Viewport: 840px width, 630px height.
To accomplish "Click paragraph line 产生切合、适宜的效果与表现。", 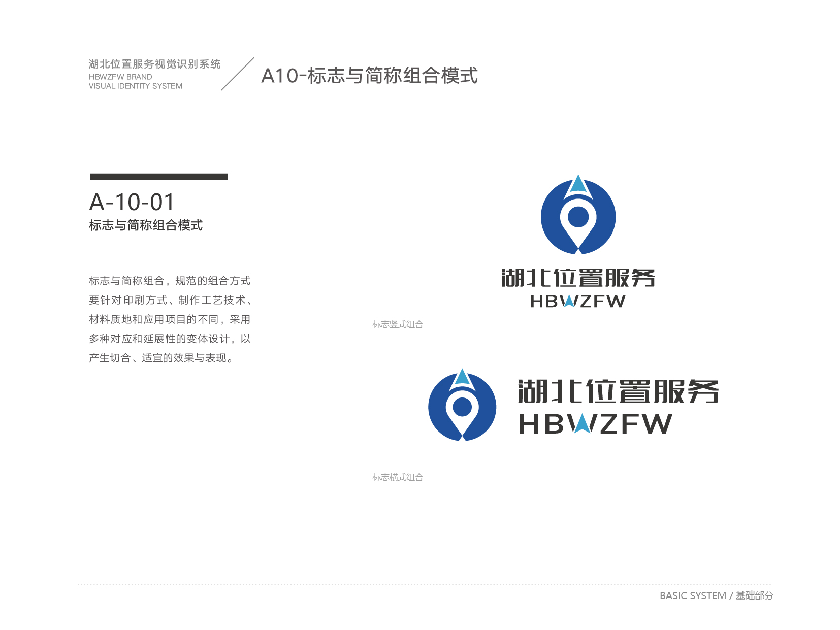I will [162, 358].
